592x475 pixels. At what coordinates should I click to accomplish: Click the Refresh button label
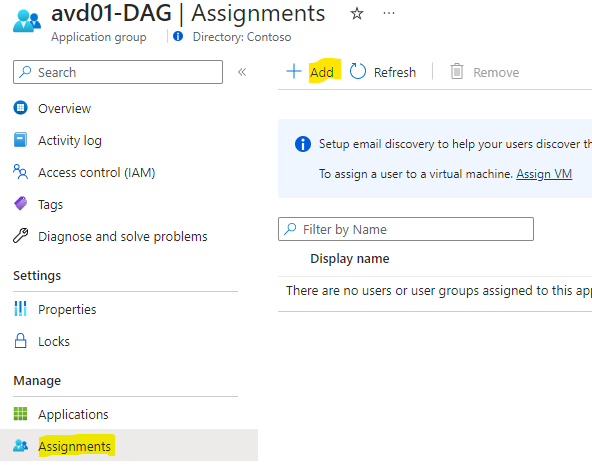pyautogui.click(x=395, y=72)
